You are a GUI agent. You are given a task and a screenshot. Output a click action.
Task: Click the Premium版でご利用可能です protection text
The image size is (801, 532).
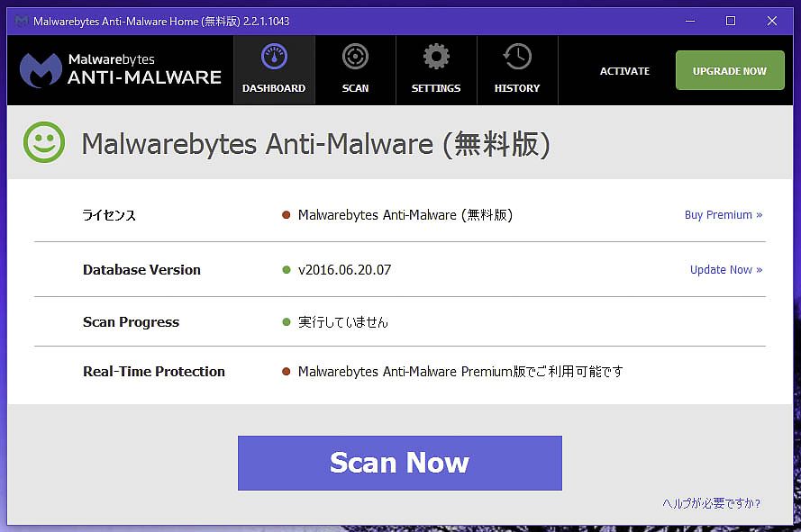460,371
